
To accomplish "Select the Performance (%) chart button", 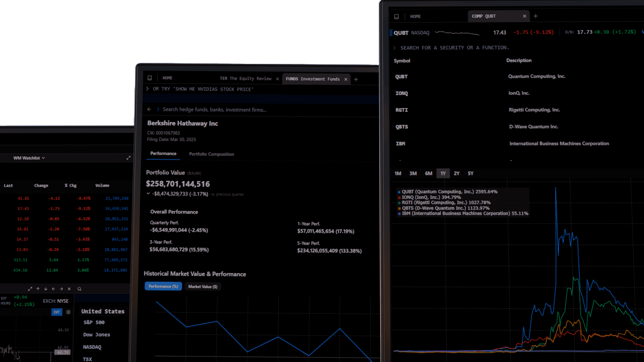I will click(x=163, y=286).
